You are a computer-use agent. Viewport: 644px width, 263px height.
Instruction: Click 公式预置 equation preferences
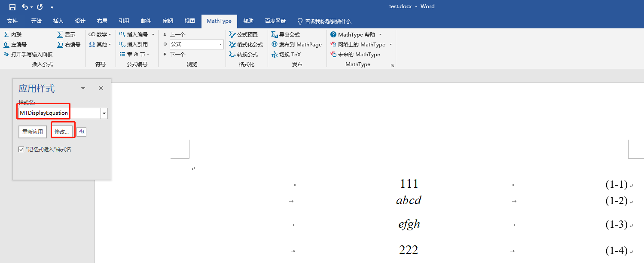click(243, 34)
